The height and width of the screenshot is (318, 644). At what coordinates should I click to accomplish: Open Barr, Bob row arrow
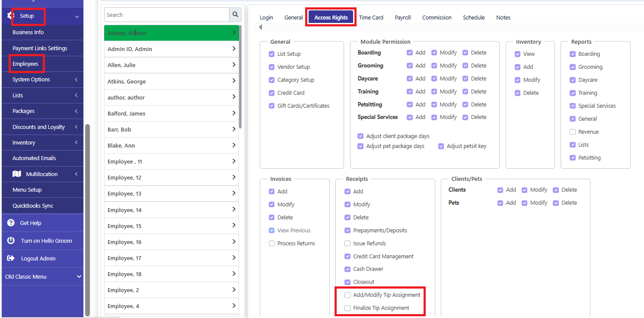tap(234, 129)
